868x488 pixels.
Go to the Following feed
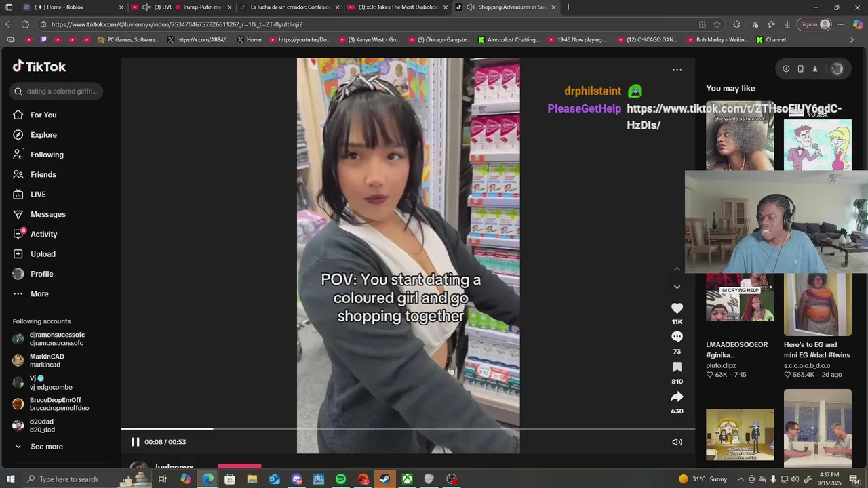[38, 155]
